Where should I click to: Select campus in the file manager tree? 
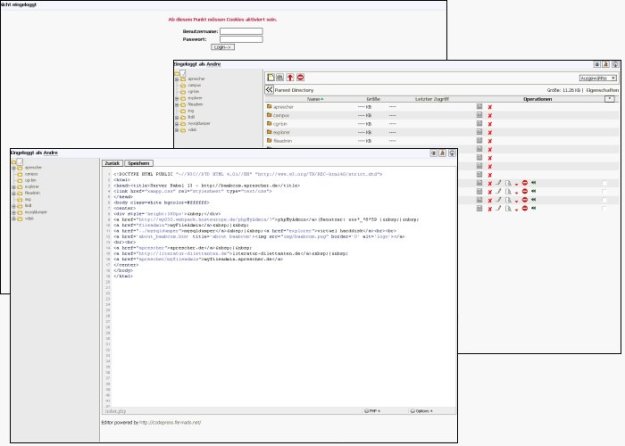194,85
